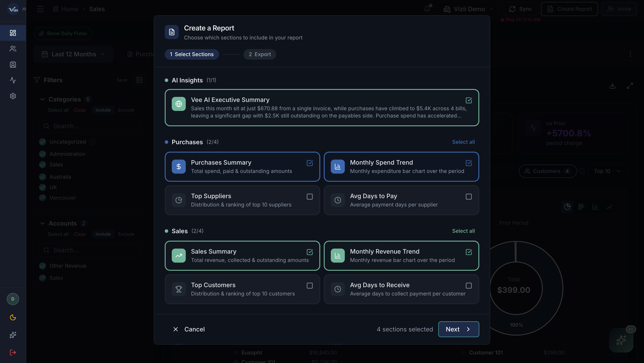Image resolution: width=644 pixels, height=363 pixels.
Task: Uncheck Monthly Spend Trend checkbox
Action: point(469,163)
